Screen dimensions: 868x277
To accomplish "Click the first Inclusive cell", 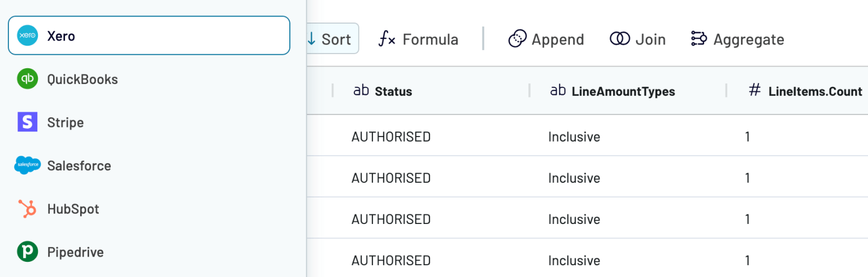I will (x=574, y=137).
